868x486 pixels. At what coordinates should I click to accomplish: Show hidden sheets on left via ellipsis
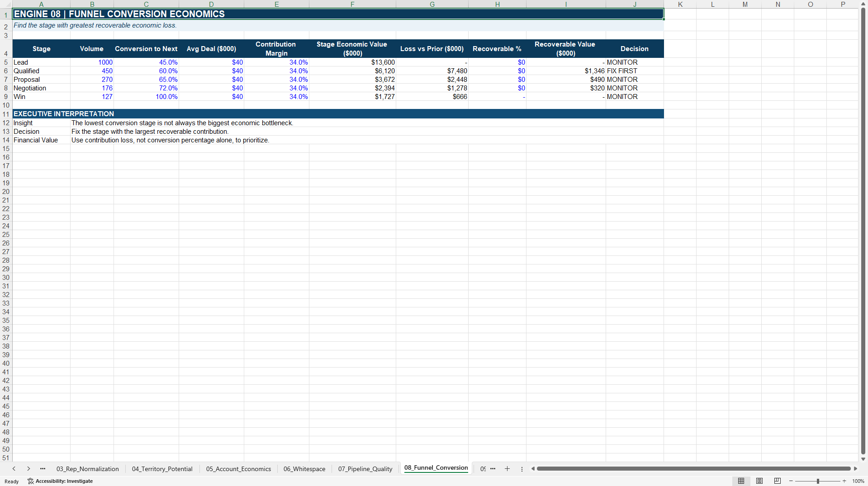[x=43, y=469]
